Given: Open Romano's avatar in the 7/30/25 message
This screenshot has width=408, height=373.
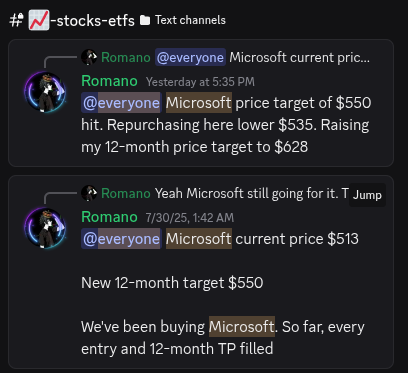Looking at the screenshot, I should tap(45, 228).
